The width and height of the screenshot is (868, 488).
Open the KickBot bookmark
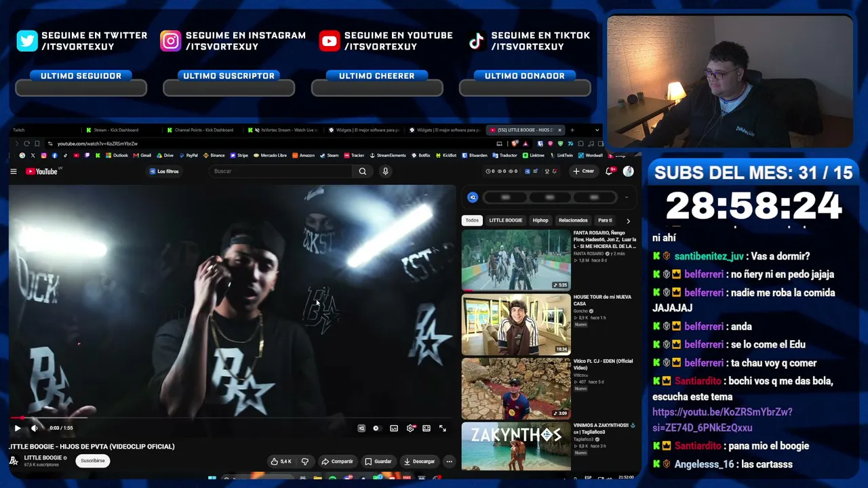pyautogui.click(x=446, y=156)
